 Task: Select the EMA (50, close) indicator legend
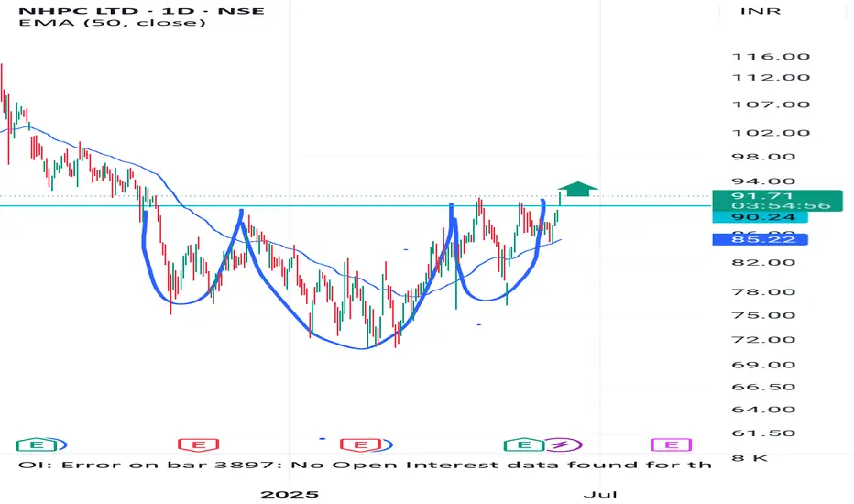tap(112, 23)
